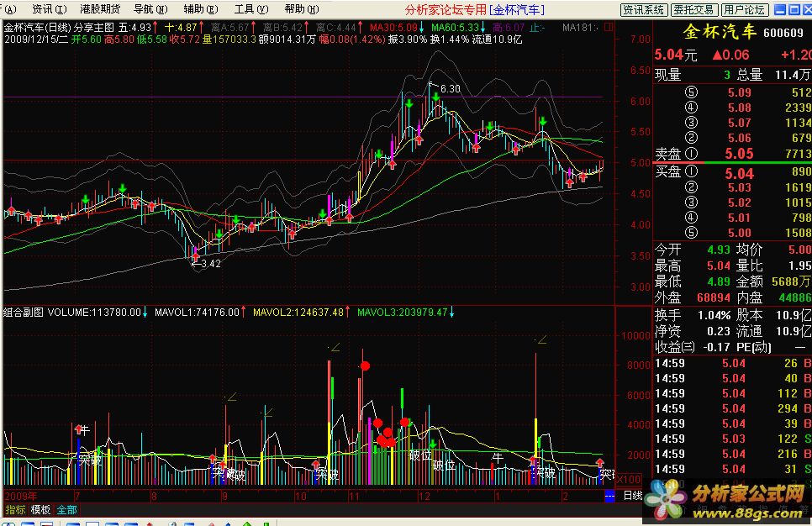Click 净资 value 0.23

click(x=719, y=331)
